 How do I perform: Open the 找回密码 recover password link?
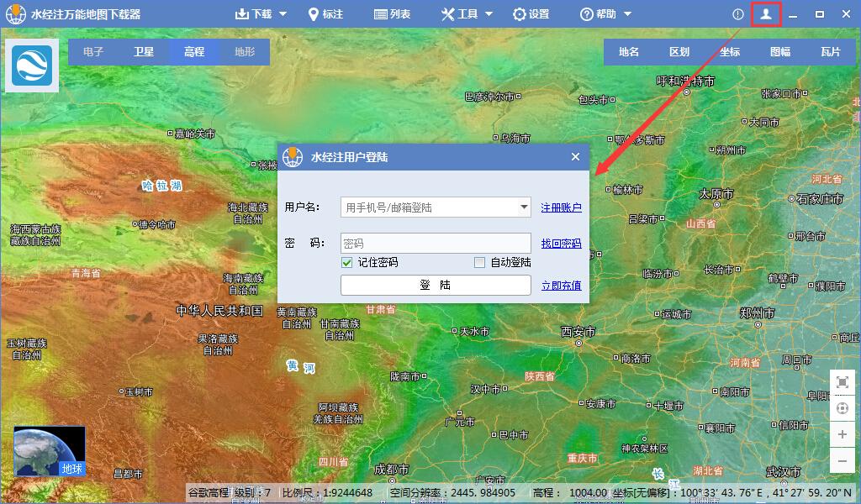(x=561, y=243)
